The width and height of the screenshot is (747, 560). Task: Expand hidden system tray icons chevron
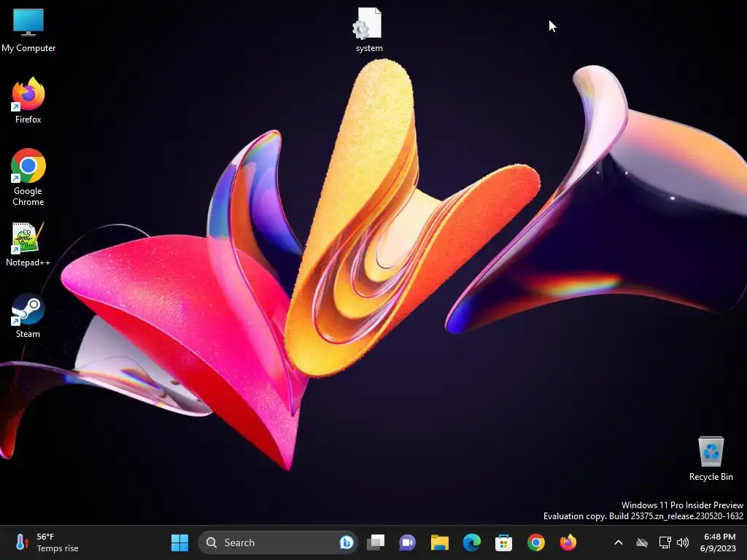pos(619,542)
